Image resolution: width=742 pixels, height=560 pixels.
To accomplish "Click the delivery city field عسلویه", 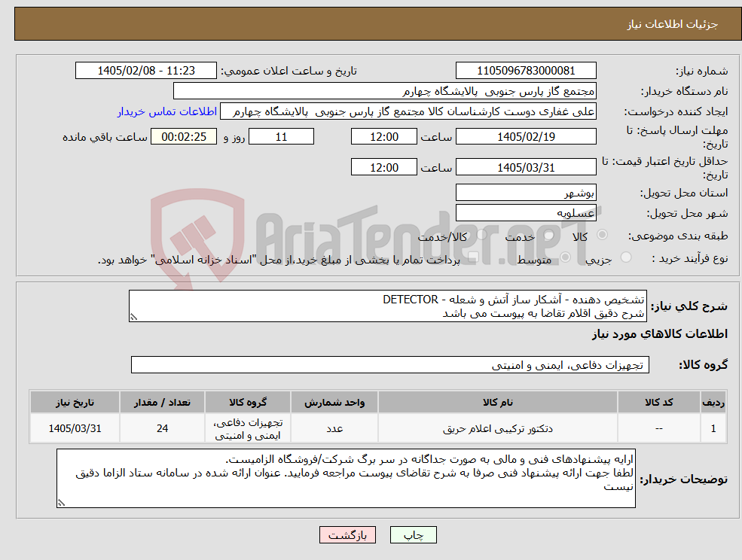I will pyautogui.click(x=526, y=213).
